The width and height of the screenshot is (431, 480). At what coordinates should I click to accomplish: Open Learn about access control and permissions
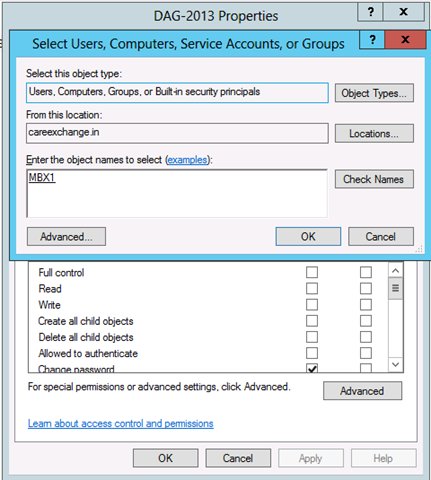coord(121,424)
